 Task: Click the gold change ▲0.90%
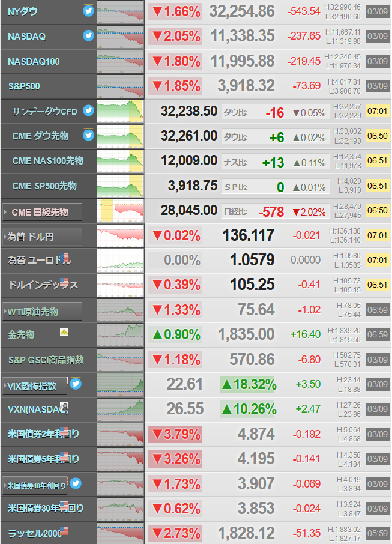point(175,334)
